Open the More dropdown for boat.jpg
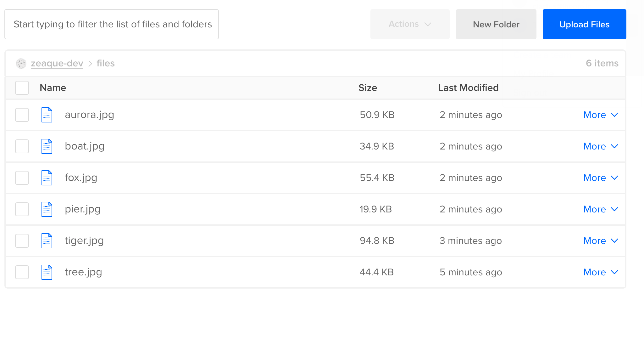This screenshot has height=338, width=644. 600,146
